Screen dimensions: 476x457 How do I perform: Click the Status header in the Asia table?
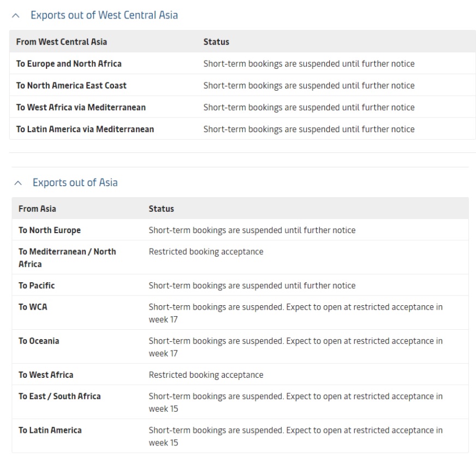coord(161,209)
